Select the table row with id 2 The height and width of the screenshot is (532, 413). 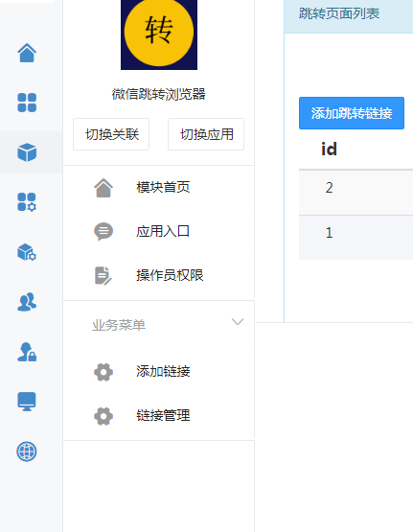point(356,193)
